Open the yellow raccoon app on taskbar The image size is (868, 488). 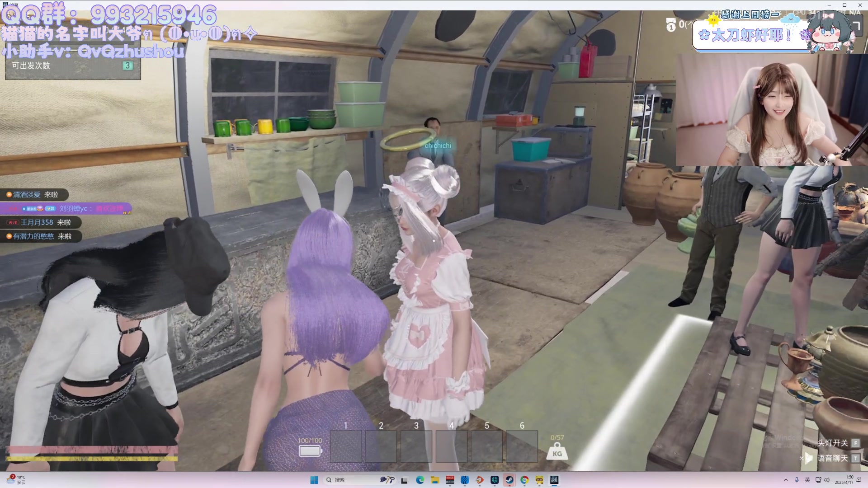point(539,480)
